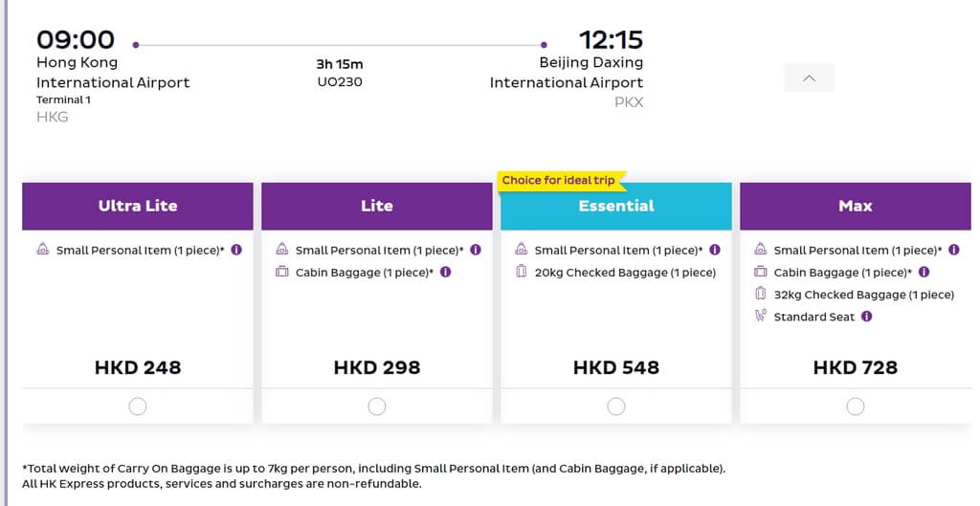
Task: Select the Ultra Lite fare radio button
Action: coord(138,407)
